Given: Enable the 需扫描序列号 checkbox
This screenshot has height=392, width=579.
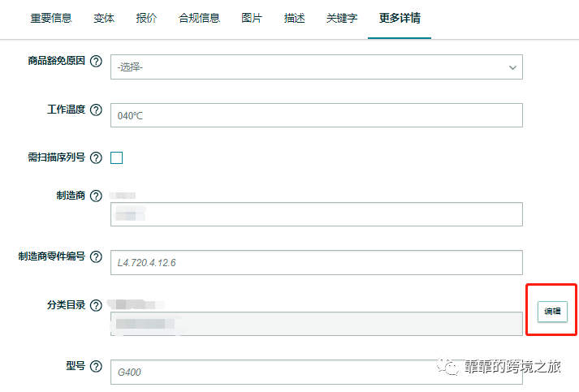Looking at the screenshot, I should 116,157.
